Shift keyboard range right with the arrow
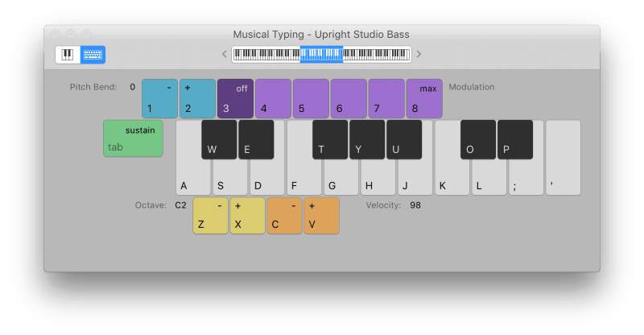This screenshot has width=644, height=335. (419, 54)
